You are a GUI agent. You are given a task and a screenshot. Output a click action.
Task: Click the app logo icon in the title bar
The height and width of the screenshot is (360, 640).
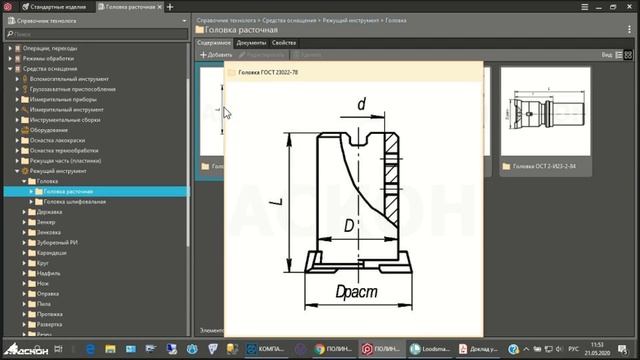7,7
